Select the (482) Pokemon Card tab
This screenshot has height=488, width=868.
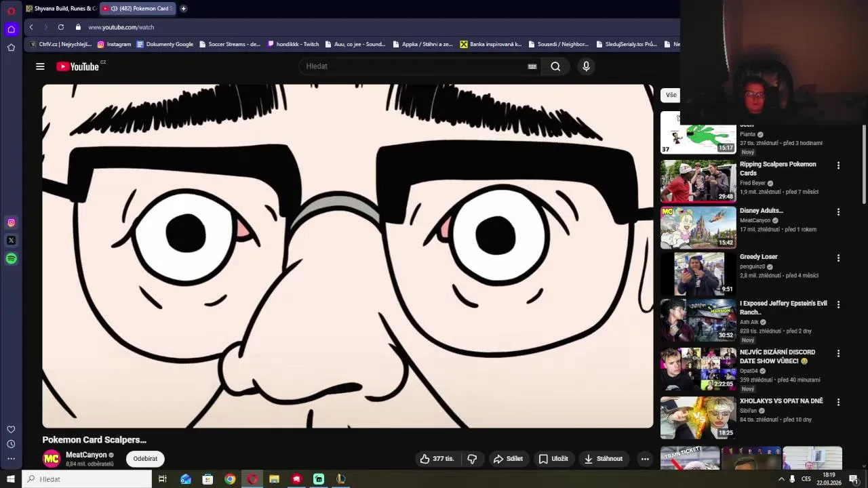coord(136,9)
